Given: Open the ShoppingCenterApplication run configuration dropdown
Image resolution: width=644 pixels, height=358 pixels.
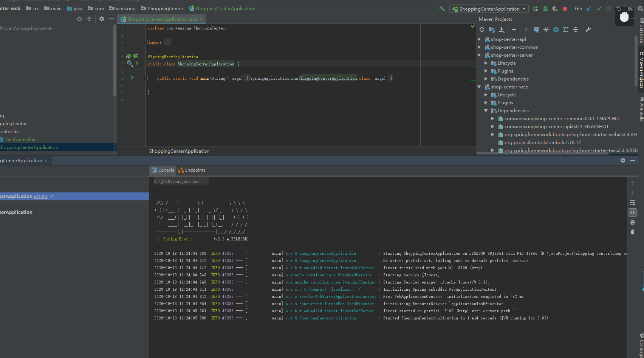Looking at the screenshot, I should (x=489, y=9).
